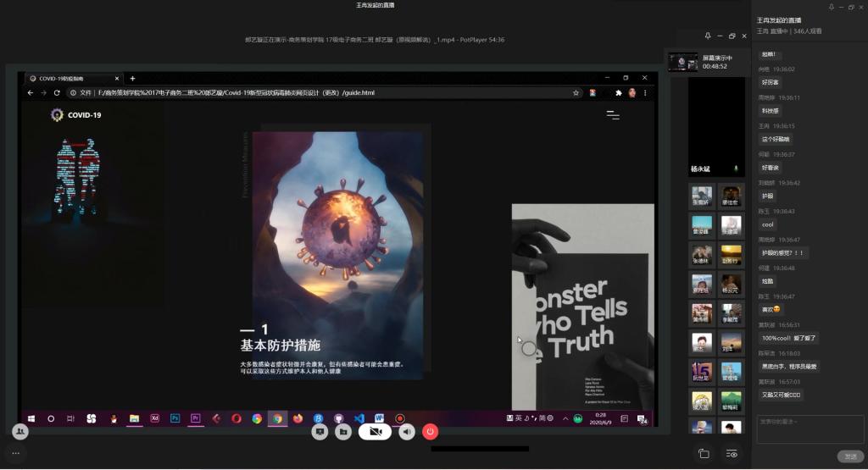Open the chat icon in meeting toolbar
This screenshot has width=868, height=470.
tap(320, 432)
